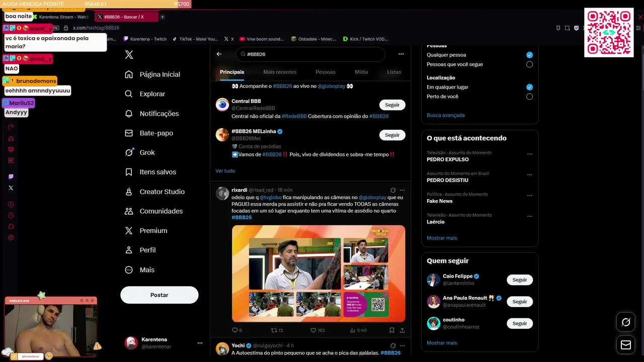Open Twitch in Opera GX sidebar
Viewport: 644px width, 362px height.
click(x=11, y=176)
